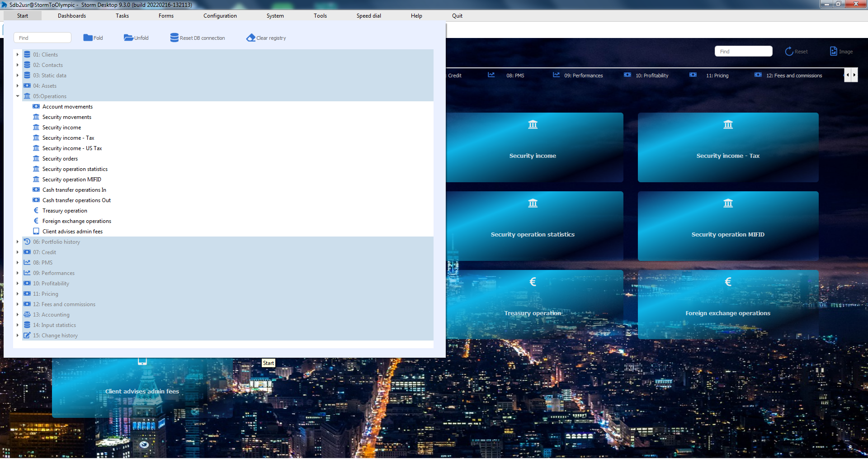The width and height of the screenshot is (868, 459).
Task: Click the Unfold open-folder icon
Action: click(x=128, y=38)
